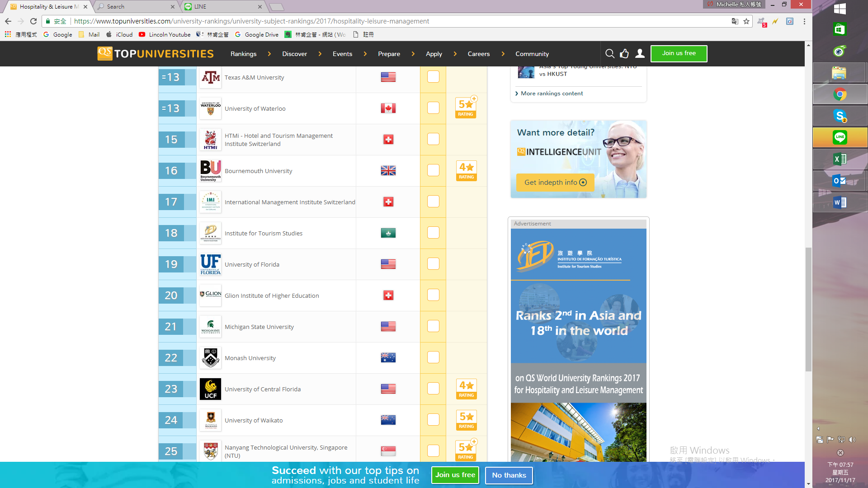Open Word from the Windows taskbar
Viewport: 868px width, 488px height.
pos(840,202)
